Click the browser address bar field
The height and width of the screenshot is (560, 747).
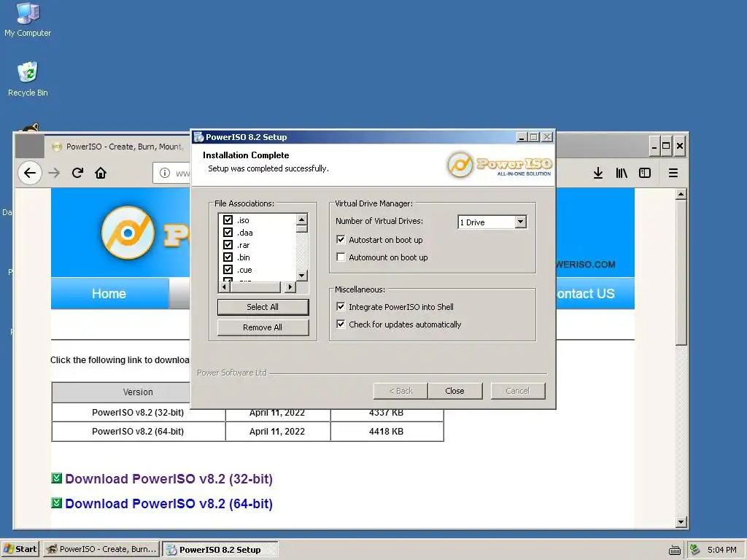click(172, 173)
